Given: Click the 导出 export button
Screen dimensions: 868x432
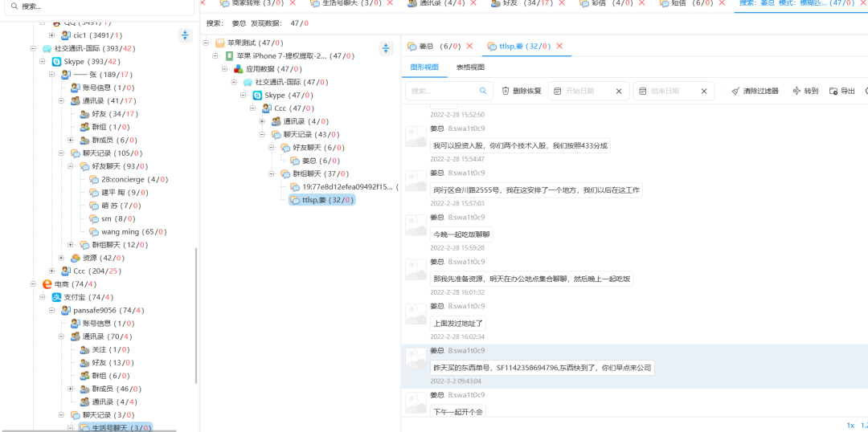Looking at the screenshot, I should 842,91.
